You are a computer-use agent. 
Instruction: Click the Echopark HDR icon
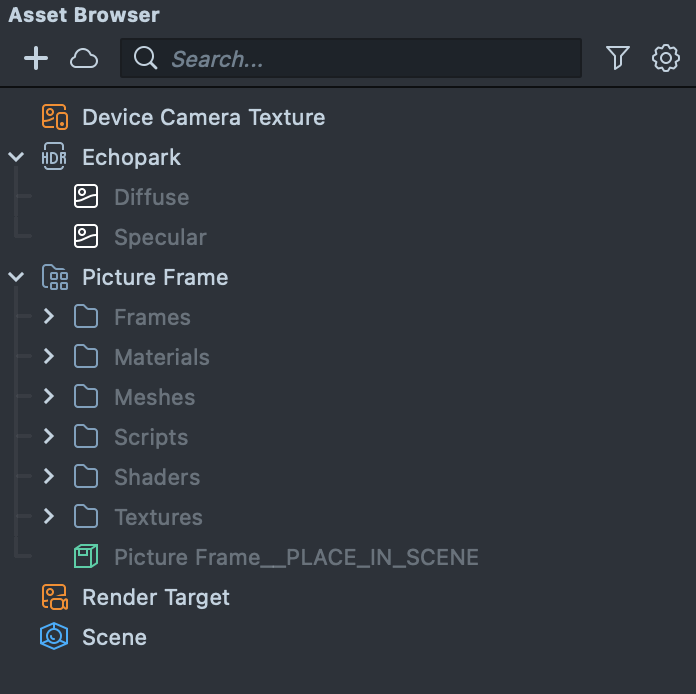point(55,157)
